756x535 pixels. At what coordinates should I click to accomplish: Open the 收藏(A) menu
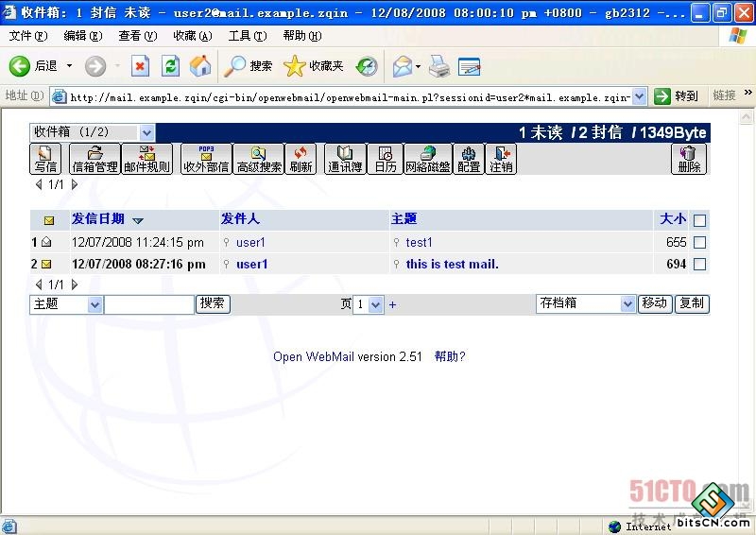[193, 36]
